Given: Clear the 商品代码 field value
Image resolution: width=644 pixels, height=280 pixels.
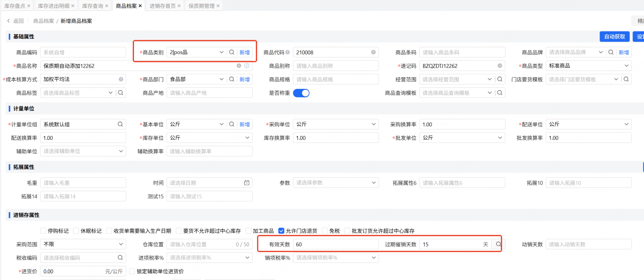Looking at the screenshot, I should pos(373,52).
